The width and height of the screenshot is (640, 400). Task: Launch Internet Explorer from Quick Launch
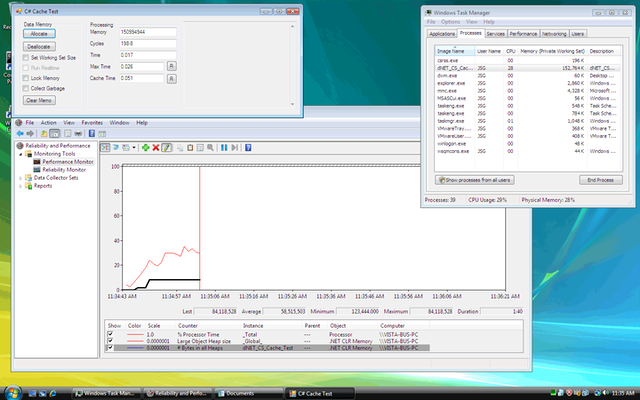[53, 393]
